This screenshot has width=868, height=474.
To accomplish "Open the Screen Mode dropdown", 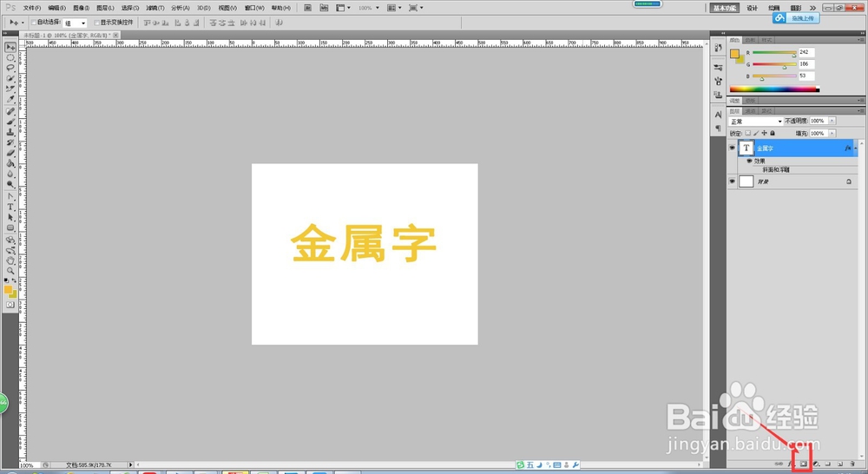I will (415, 8).
